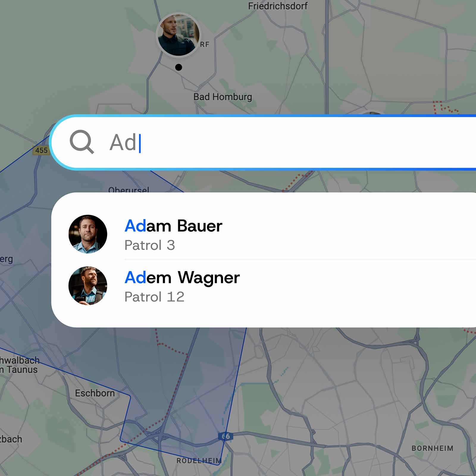The width and height of the screenshot is (476, 476).
Task: Click the 66 highway badge on map
Action: pos(226,436)
